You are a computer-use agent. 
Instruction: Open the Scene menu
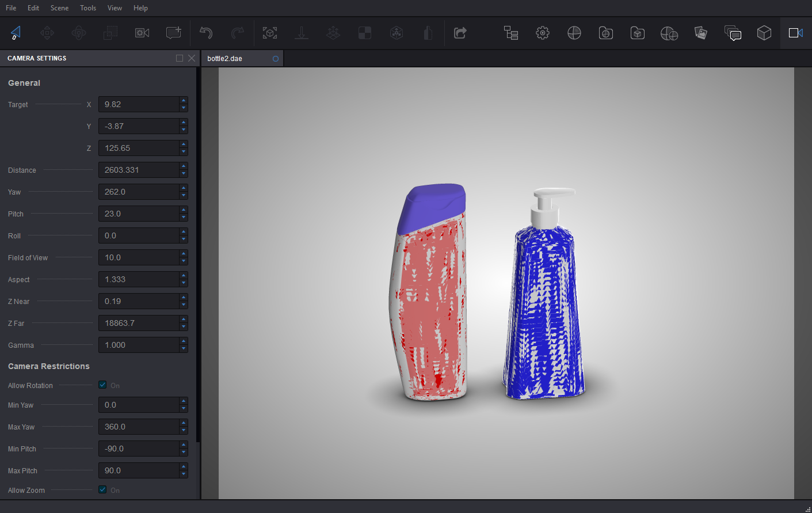point(59,8)
